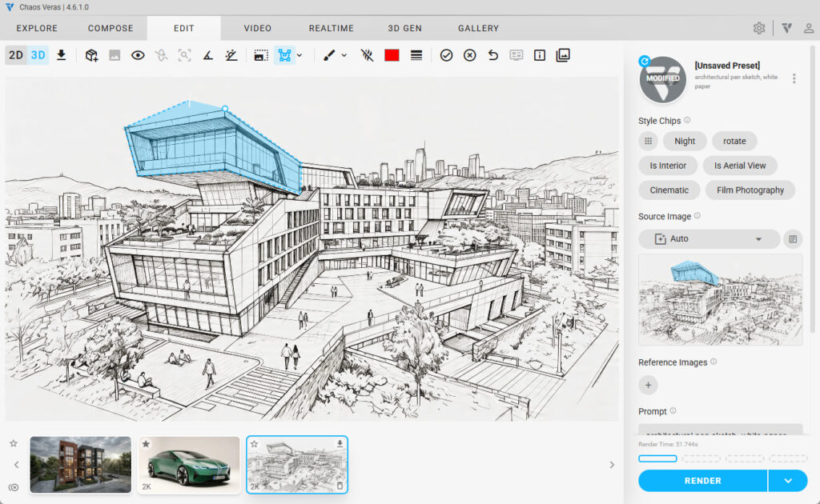Click the Prompt info icon

click(673, 411)
